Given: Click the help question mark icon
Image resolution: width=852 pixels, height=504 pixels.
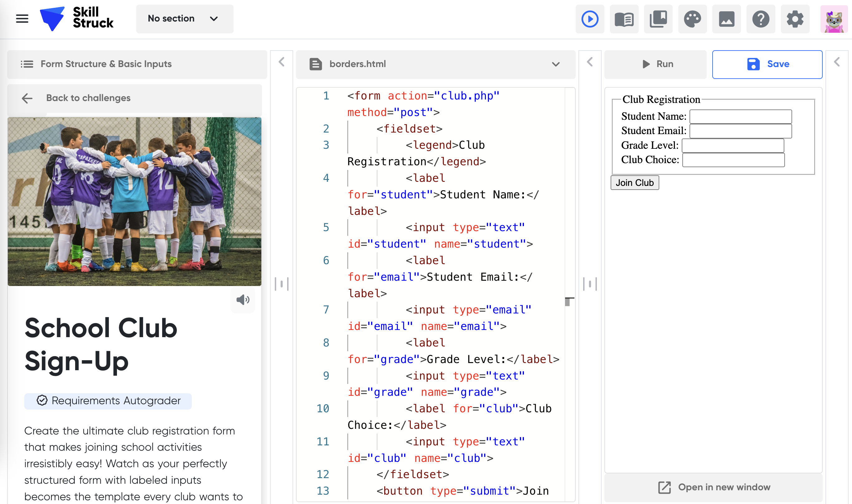Looking at the screenshot, I should click(x=761, y=19).
